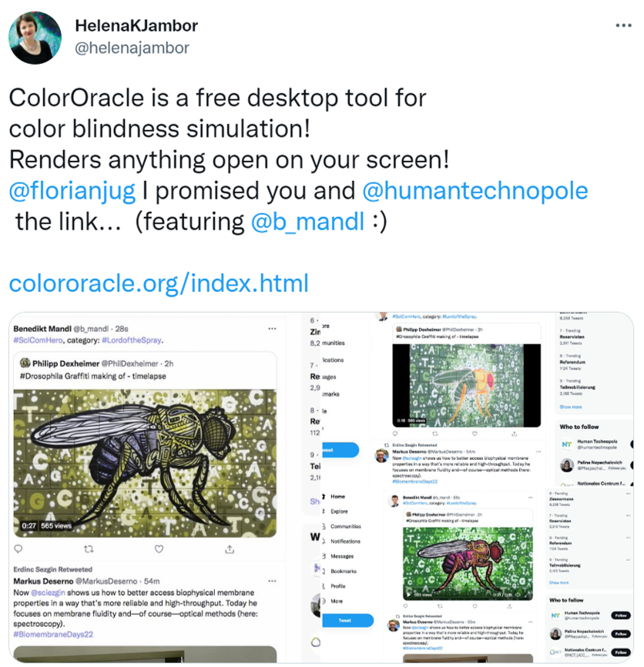644x667 pixels.
Task: Click the #BiomembraneDays22 hashtag
Action: coord(53,634)
